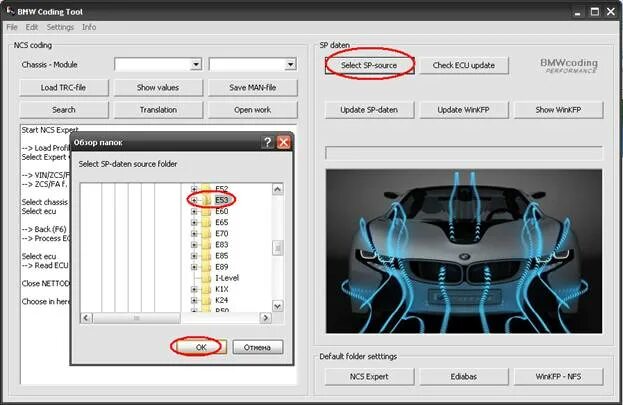Click the Open work button
This screenshot has width=623, height=405.
coord(253,110)
